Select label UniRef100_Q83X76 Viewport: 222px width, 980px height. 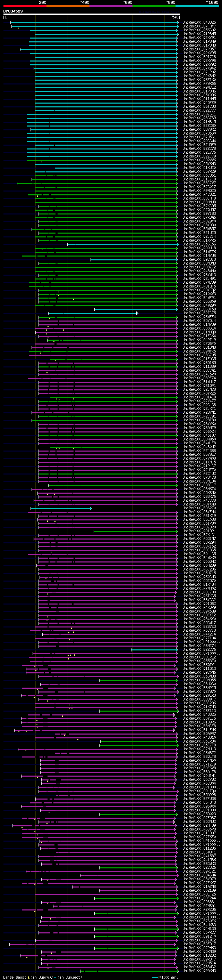point(199,497)
